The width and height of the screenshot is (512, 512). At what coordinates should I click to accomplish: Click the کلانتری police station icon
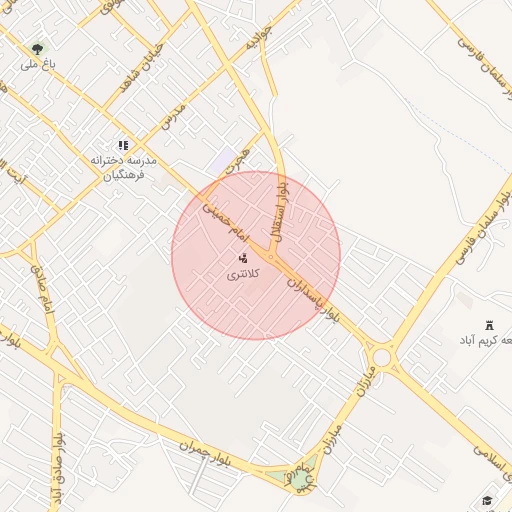tap(243, 258)
